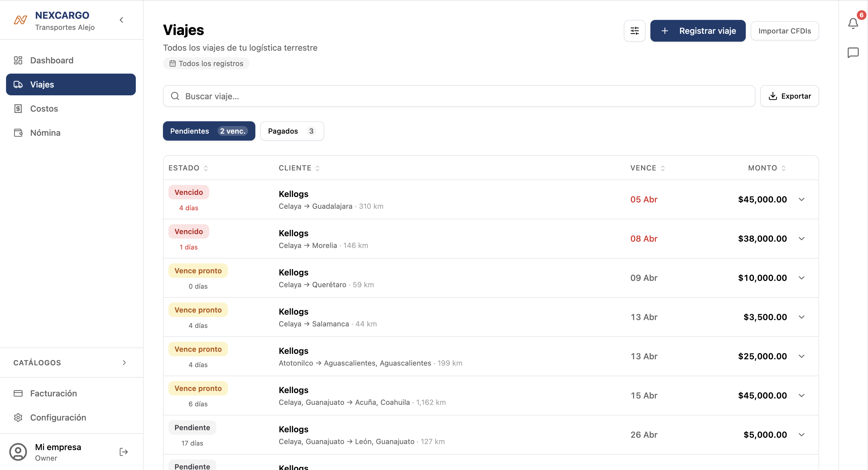Switch to the Pagados tab

pyautogui.click(x=292, y=131)
